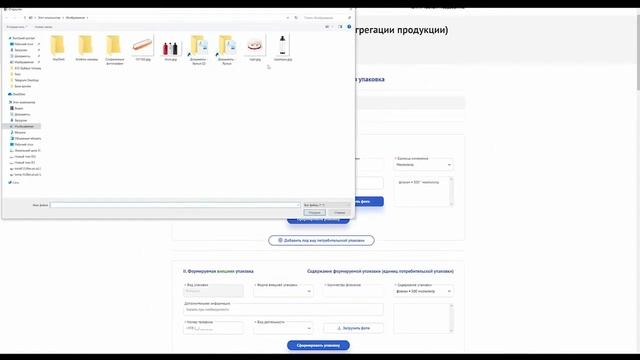Image resolution: width=640 pixels, height=360 pixels.
Task: Select 'Быстрый доступ' in the navigation tree
Action: (x=23, y=38)
